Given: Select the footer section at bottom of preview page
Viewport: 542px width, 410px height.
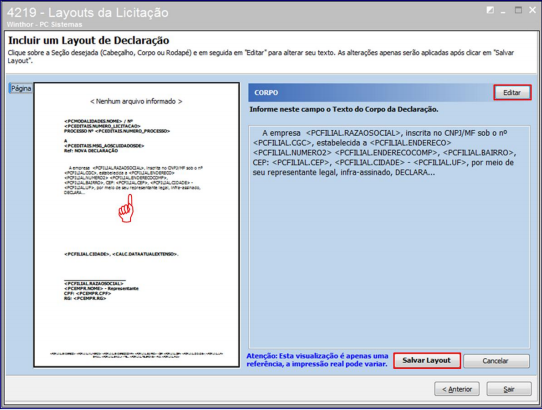Looking at the screenshot, I should tap(136, 355).
